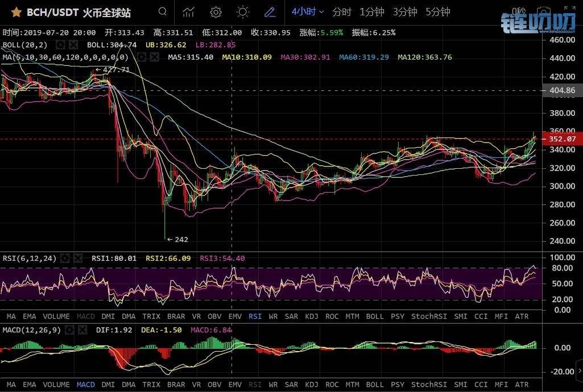Activate the pencil drawing tool
583x392 pixels.
270,12
